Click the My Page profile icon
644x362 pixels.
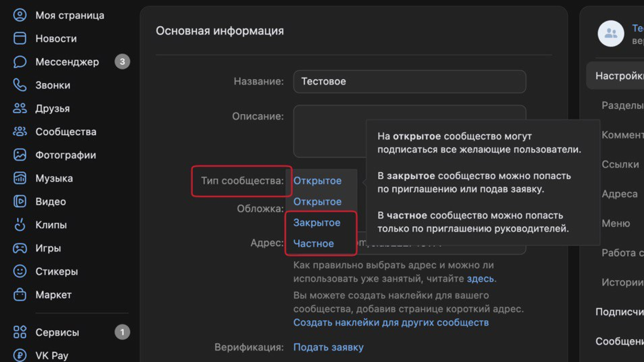(x=20, y=15)
